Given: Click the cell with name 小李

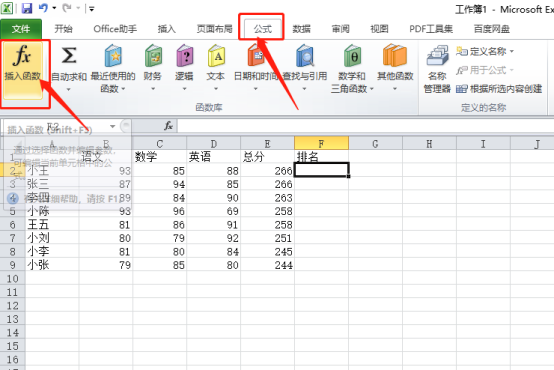Looking at the screenshot, I should coord(52,251).
